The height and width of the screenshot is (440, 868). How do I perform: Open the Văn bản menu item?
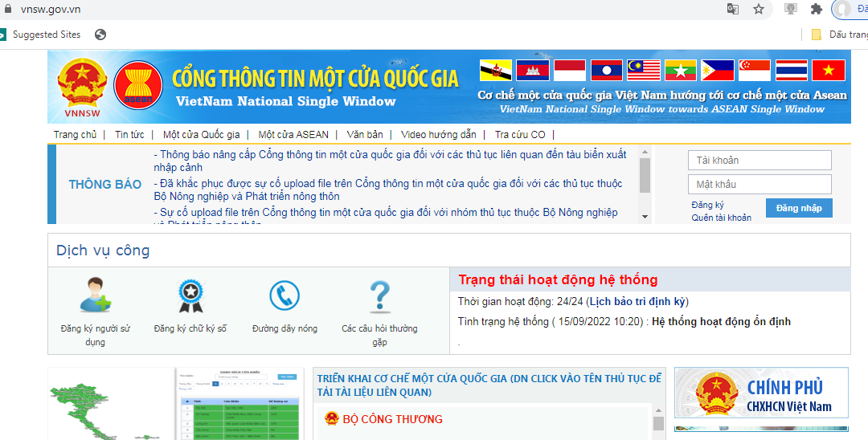click(x=365, y=134)
